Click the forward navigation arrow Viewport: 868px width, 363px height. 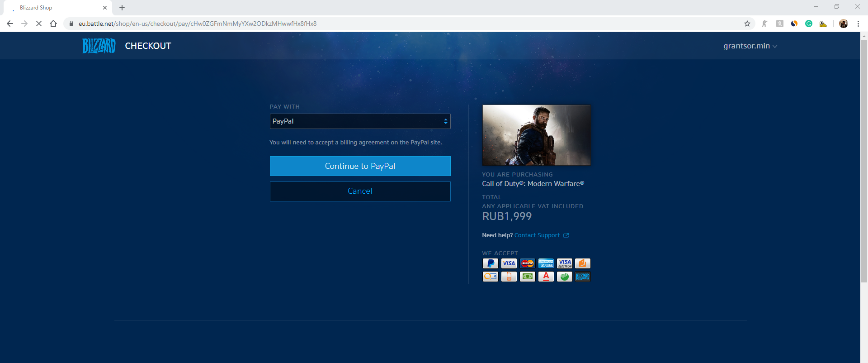(x=24, y=24)
